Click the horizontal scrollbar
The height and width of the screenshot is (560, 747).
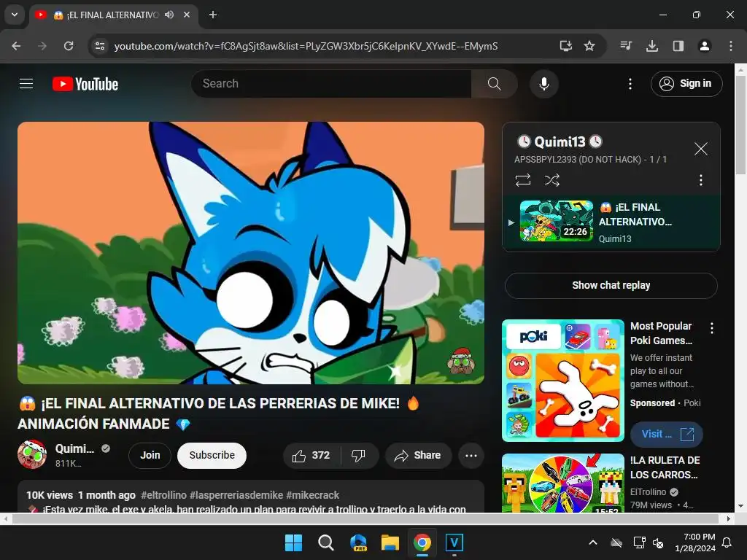click(x=365, y=519)
